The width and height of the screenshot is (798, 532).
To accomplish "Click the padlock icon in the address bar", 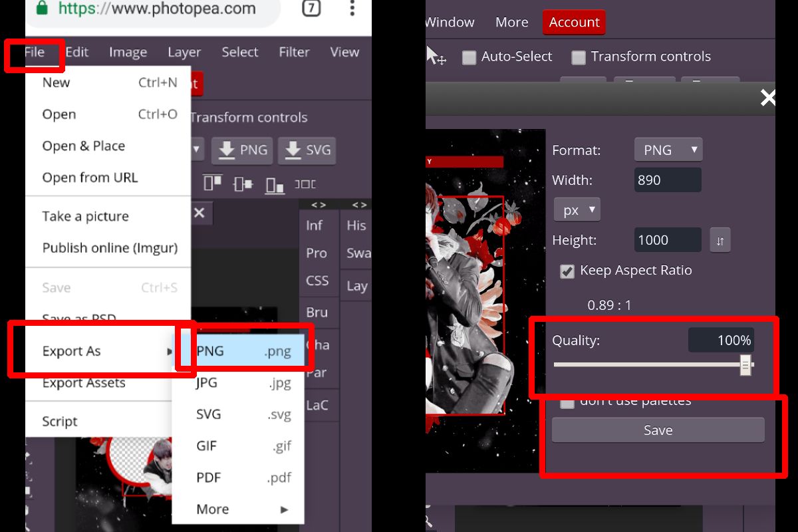I will pyautogui.click(x=42, y=8).
